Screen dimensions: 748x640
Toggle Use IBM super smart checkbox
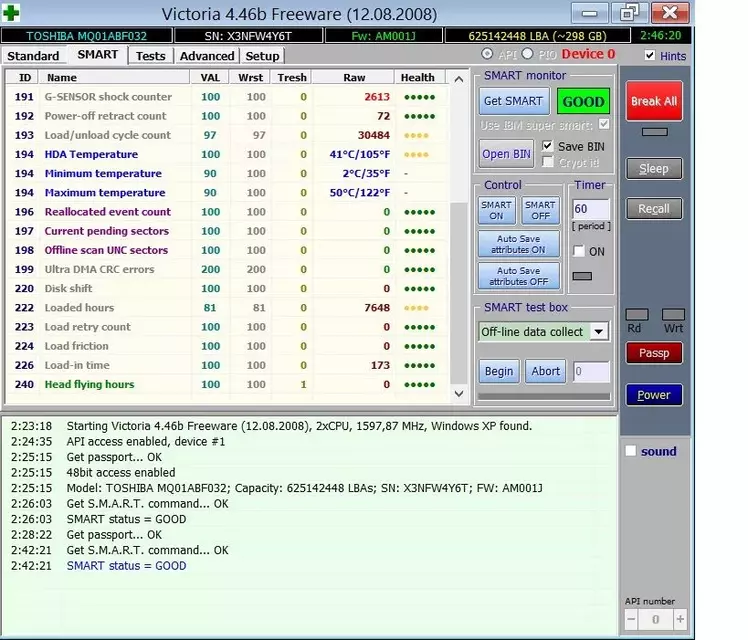pyautogui.click(x=603, y=124)
